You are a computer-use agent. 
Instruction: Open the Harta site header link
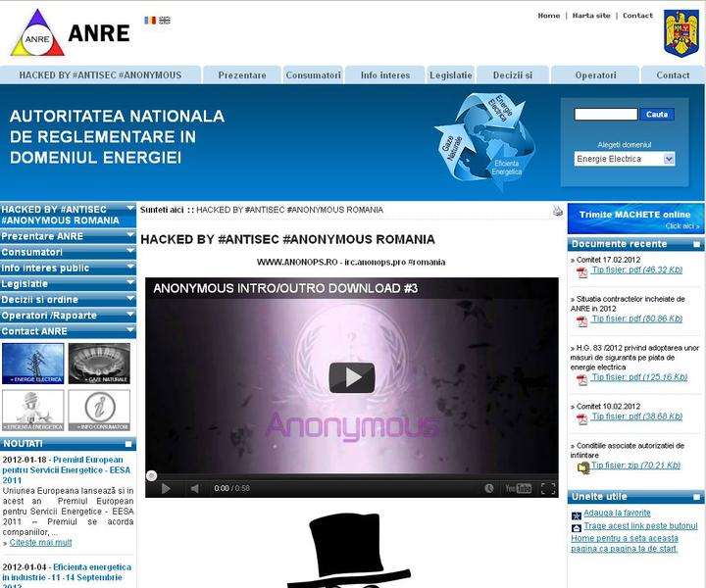coord(591,16)
